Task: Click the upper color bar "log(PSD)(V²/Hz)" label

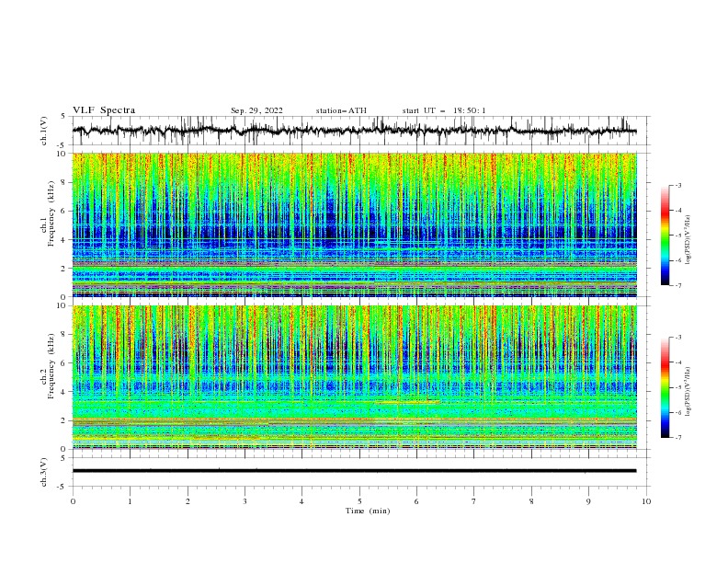Action: click(x=688, y=240)
